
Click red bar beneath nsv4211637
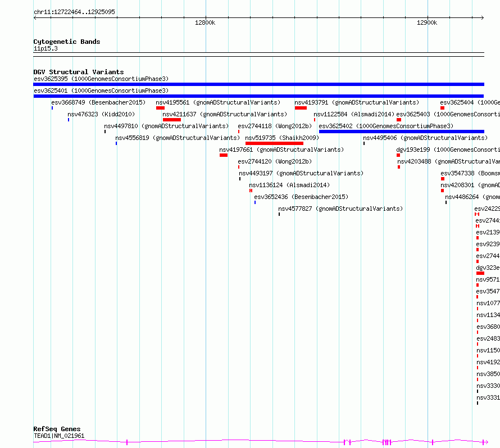(x=172, y=120)
